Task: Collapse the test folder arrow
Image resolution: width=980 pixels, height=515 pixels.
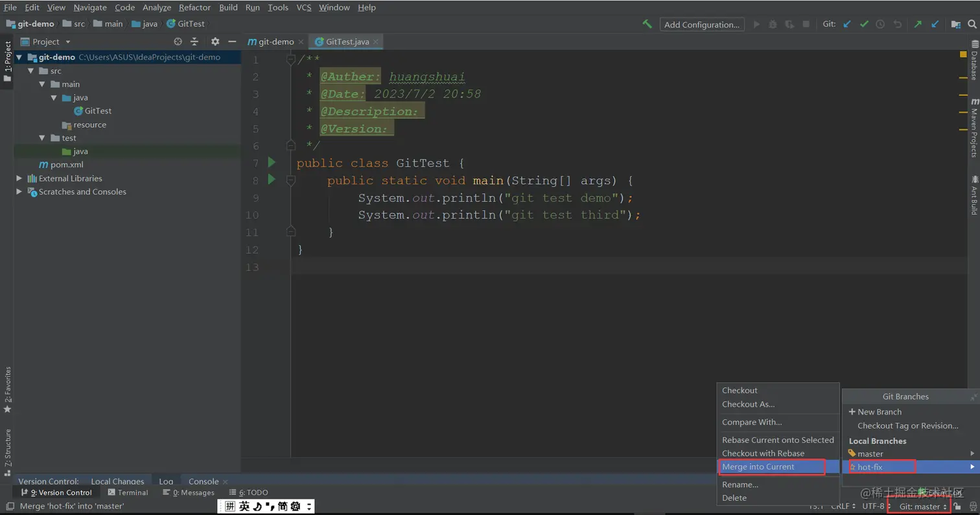Action: pyautogui.click(x=43, y=138)
